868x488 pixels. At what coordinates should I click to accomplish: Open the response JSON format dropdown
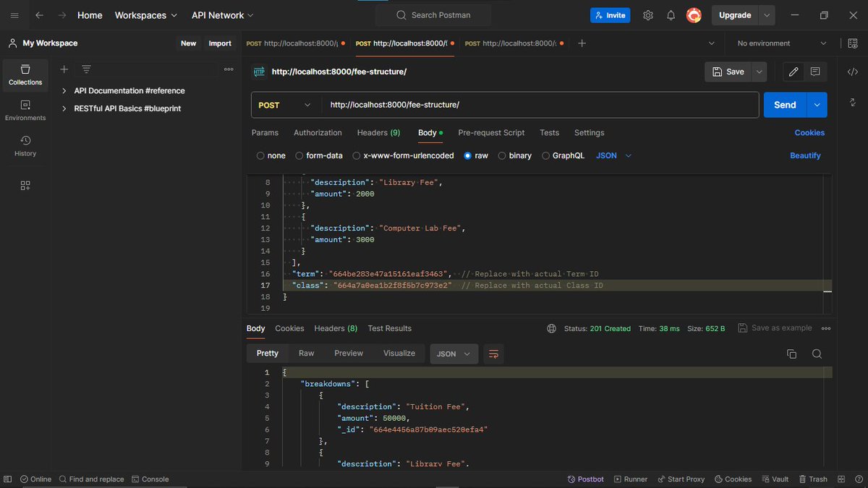[x=454, y=354]
